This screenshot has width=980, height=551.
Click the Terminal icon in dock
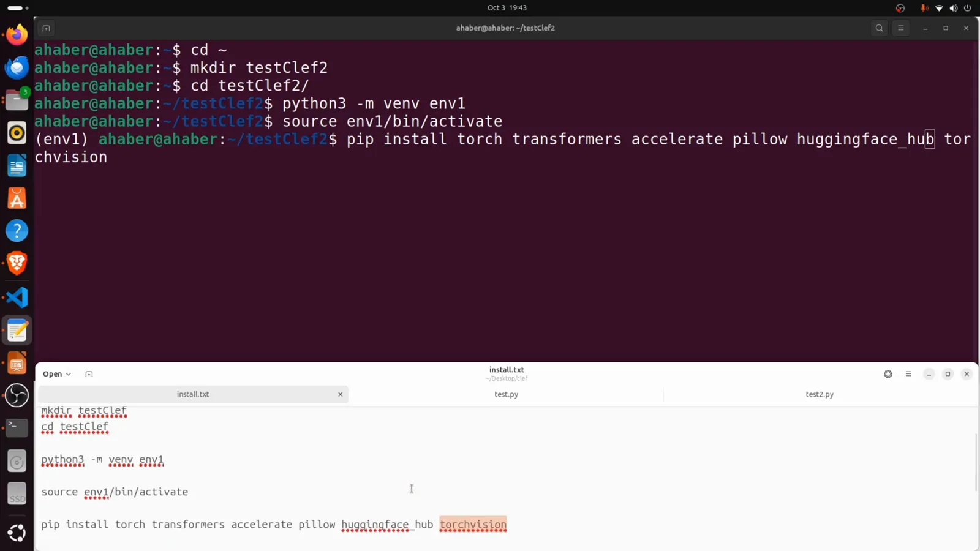(x=17, y=427)
